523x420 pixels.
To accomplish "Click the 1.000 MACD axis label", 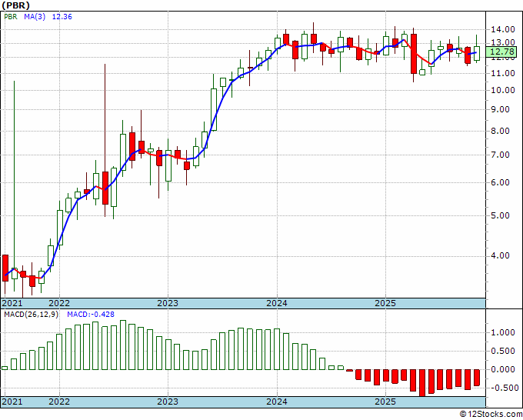I will pyautogui.click(x=503, y=332).
